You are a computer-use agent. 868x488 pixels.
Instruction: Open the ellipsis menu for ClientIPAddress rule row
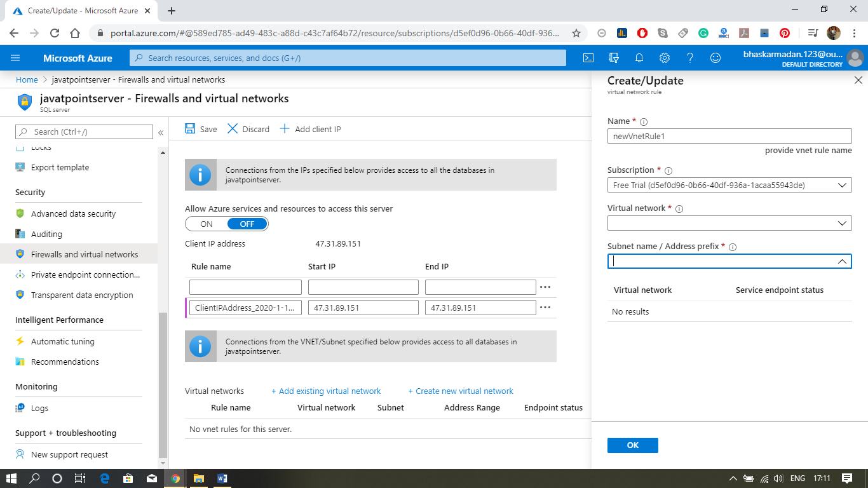click(545, 308)
